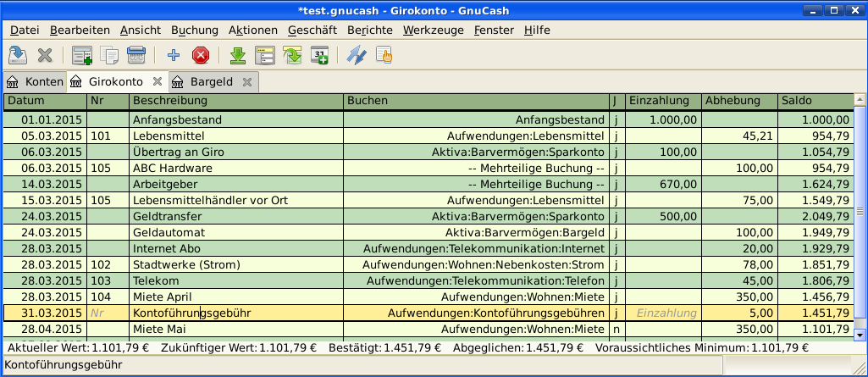Click the Split transaction toolbar icon
Image resolution: width=868 pixels, height=377 pixels.
point(265,56)
